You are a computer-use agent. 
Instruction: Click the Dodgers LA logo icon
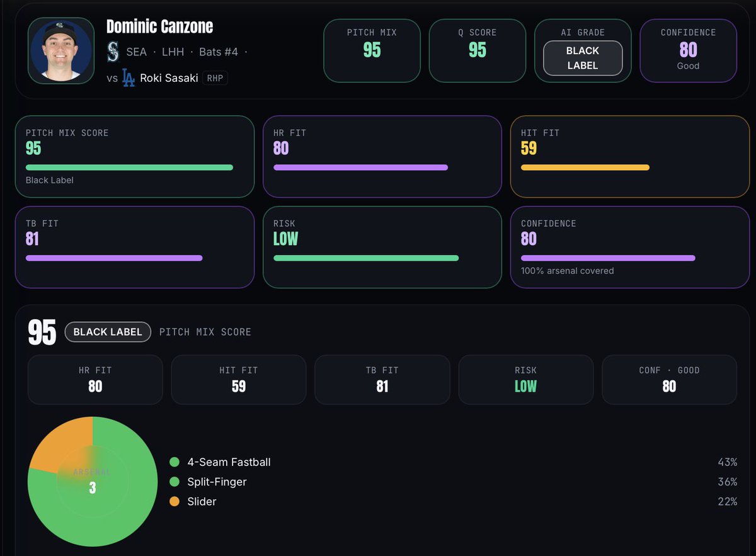[129, 78]
